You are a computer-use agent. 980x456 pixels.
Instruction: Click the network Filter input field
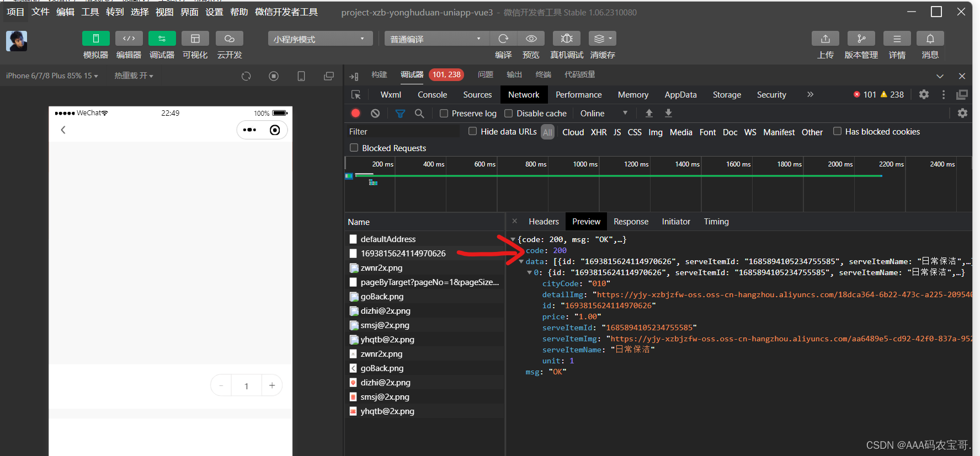pyautogui.click(x=403, y=132)
